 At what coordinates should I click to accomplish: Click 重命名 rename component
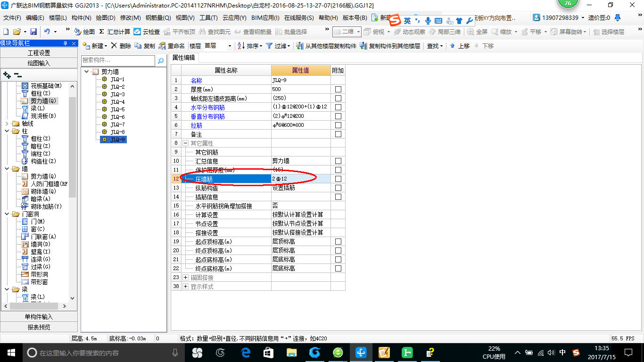pos(172,46)
